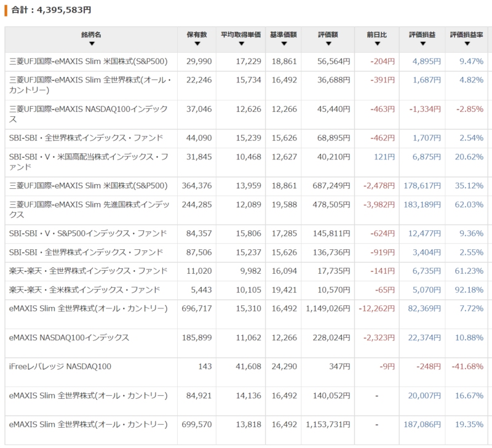Click 評価額 value 1,149,026円

[328, 308]
